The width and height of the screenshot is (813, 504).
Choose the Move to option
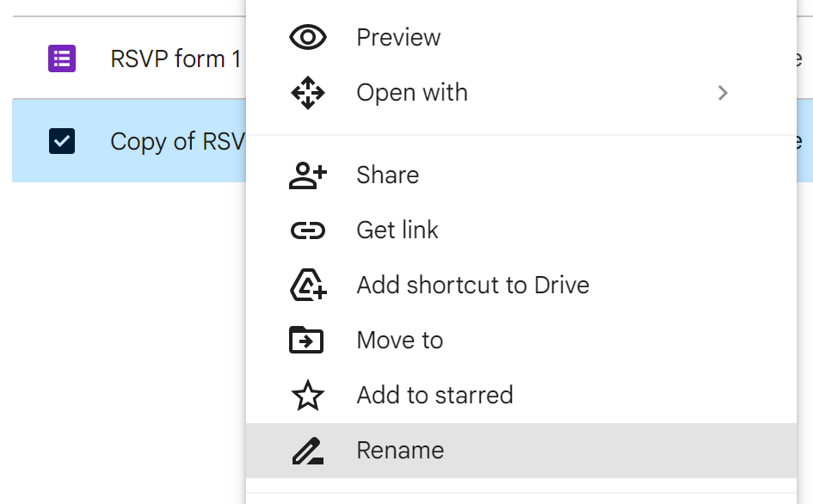400,341
